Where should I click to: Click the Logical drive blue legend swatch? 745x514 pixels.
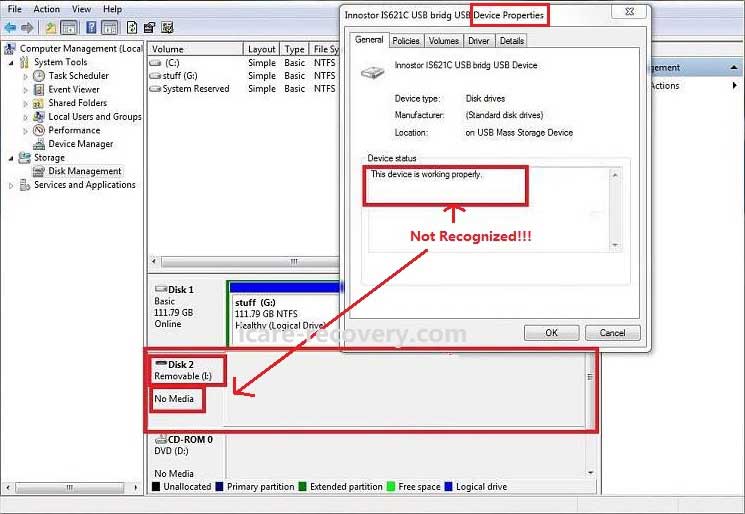coord(448,486)
